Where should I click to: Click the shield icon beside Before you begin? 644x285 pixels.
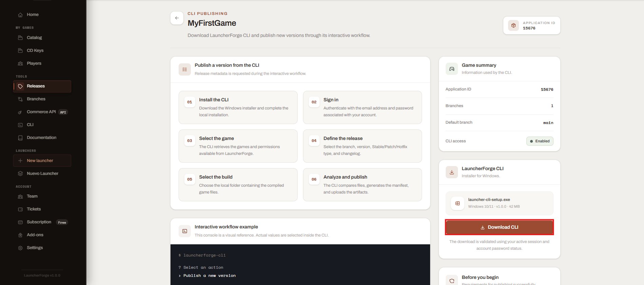pos(452,281)
